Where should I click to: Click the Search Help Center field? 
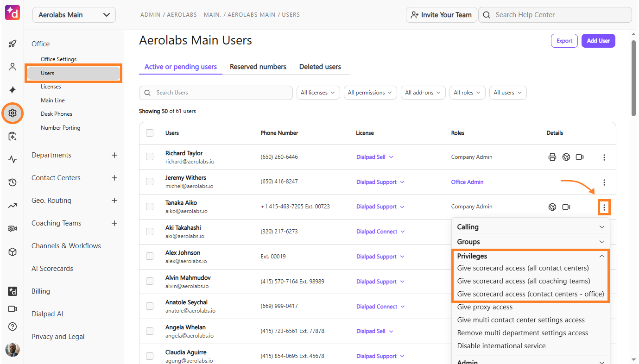coord(555,15)
